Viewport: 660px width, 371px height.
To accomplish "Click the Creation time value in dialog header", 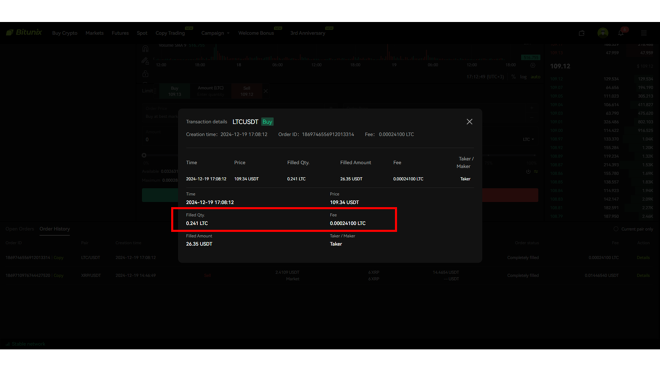I will [244, 134].
